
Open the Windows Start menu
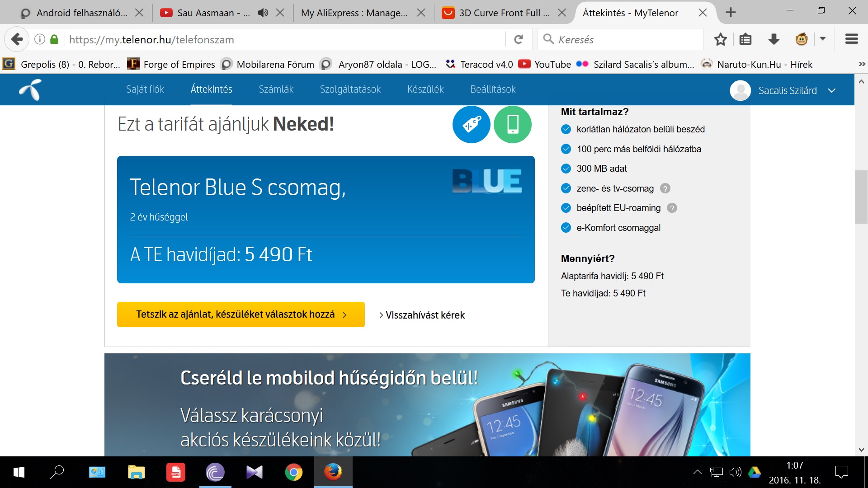[19, 472]
